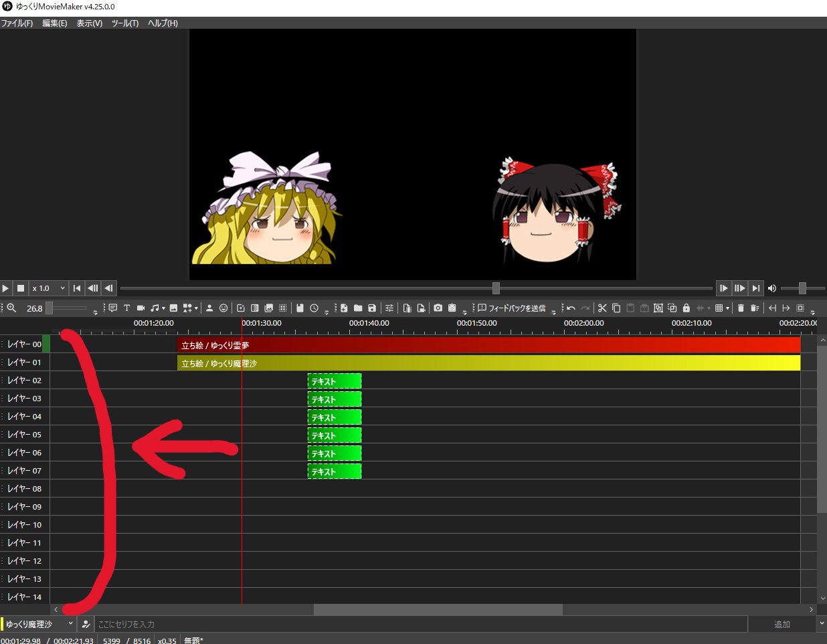Click the ここにセリフを入力 dialogue input field
Screen dimensions: 827x644
click(x=421, y=624)
